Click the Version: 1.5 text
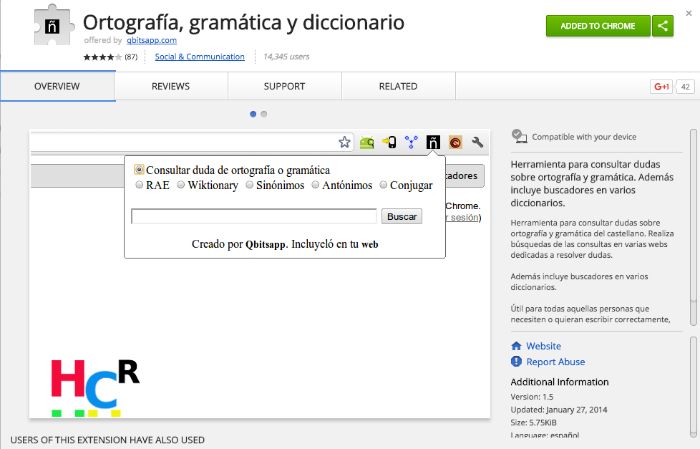Screen dimensions: 700x449 [x=532, y=397]
